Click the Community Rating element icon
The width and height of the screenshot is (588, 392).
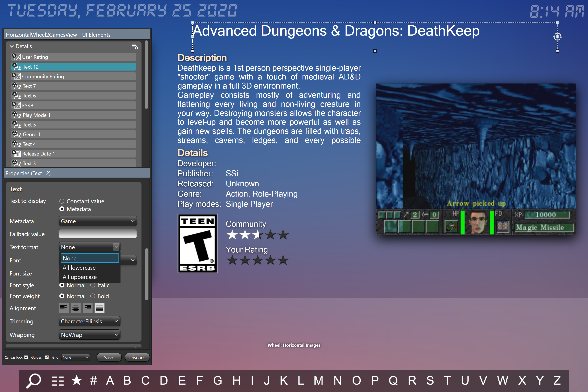click(x=17, y=76)
